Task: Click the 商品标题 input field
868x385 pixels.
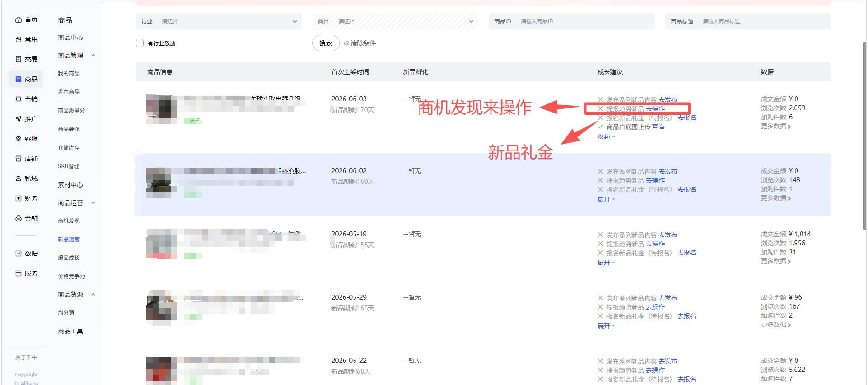Action: [748, 21]
